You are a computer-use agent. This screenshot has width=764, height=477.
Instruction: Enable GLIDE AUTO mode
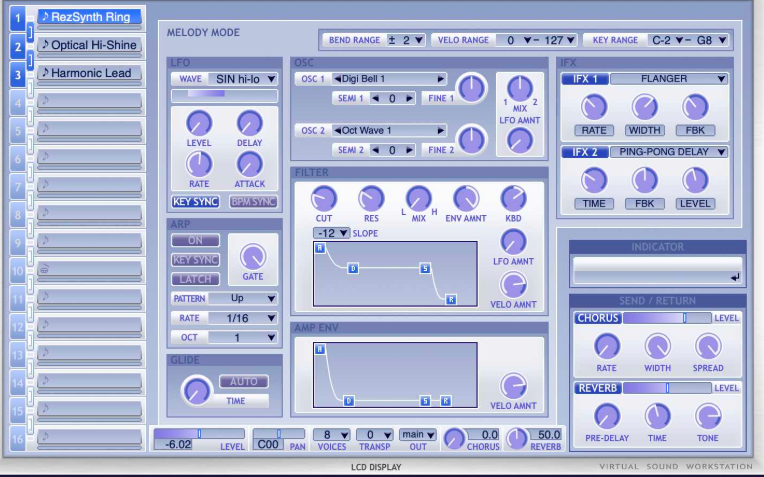[244, 382]
